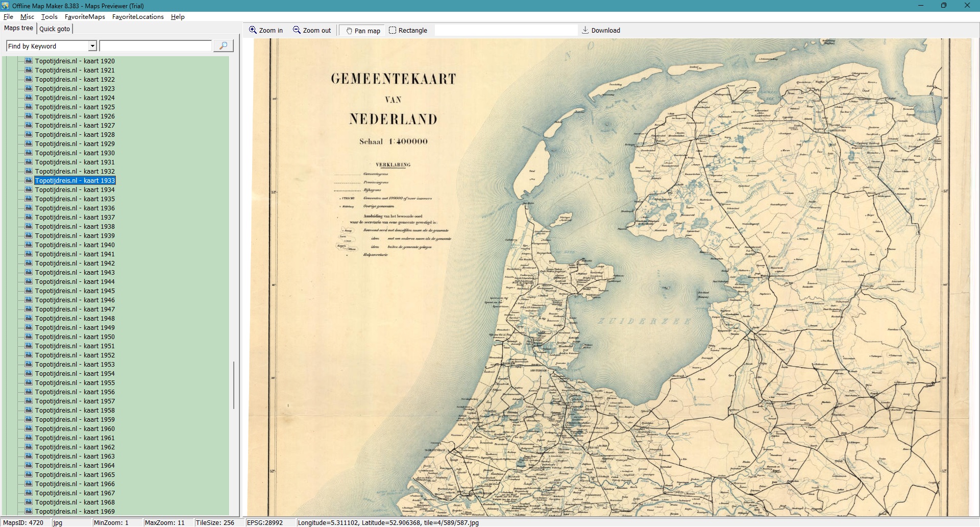Image resolution: width=980 pixels, height=527 pixels.
Task: Switch to the Maps tree tab
Action: tap(18, 28)
